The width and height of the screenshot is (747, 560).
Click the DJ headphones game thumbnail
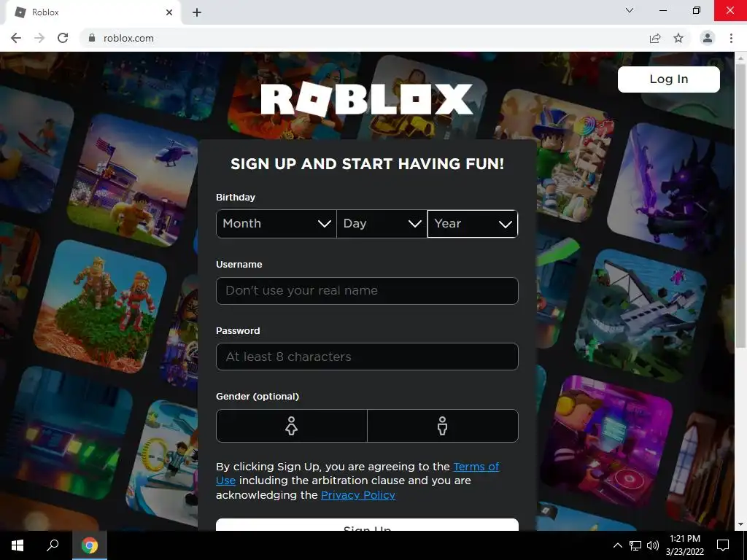(608, 440)
